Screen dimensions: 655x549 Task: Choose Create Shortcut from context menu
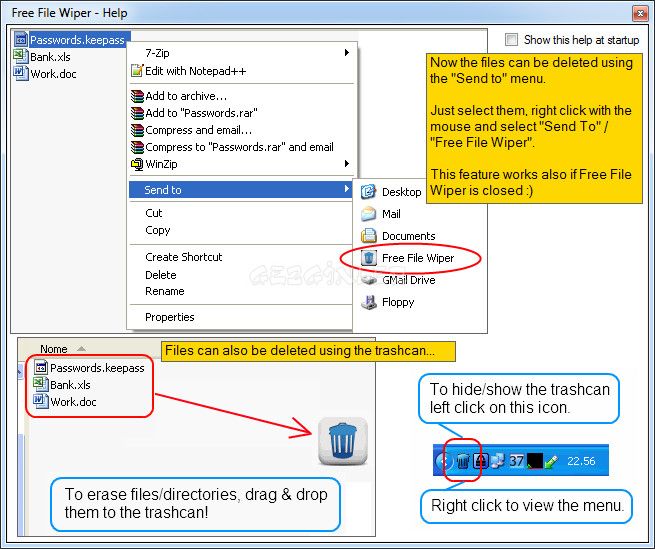[184, 257]
